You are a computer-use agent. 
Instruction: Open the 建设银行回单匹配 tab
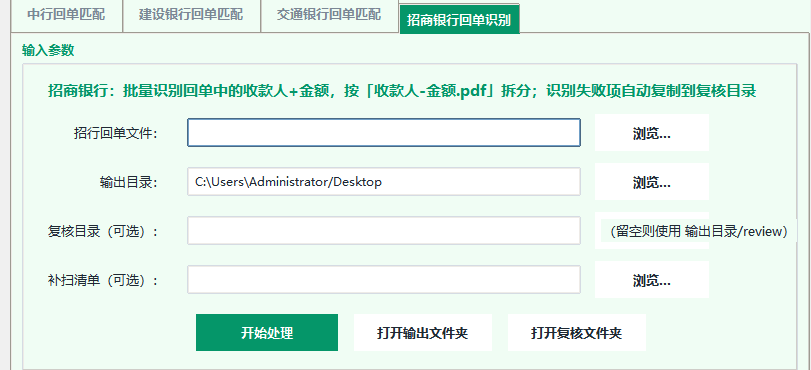pos(191,15)
